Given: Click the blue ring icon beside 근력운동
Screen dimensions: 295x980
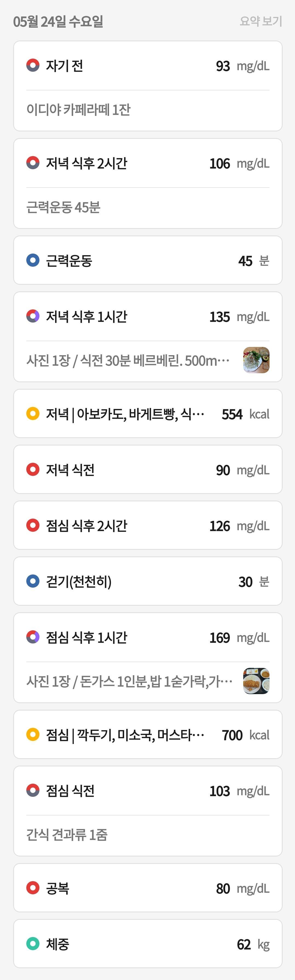Looking at the screenshot, I should (x=33, y=260).
